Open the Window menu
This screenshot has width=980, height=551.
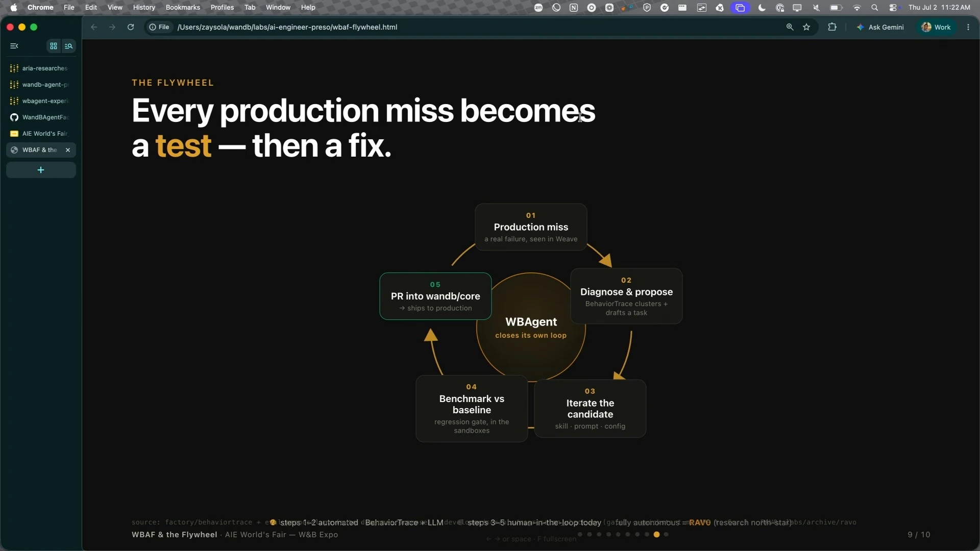tap(278, 7)
